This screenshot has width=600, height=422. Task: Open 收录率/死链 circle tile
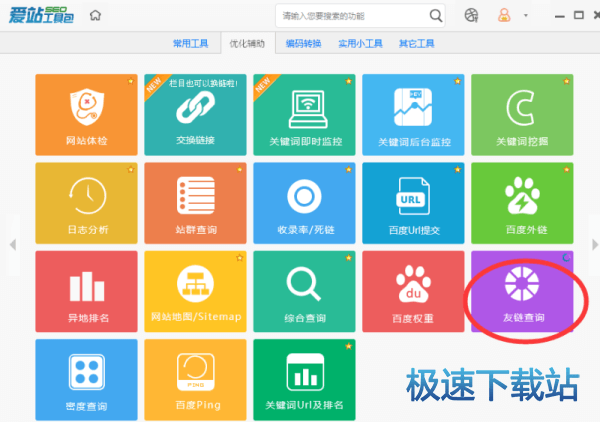click(304, 203)
